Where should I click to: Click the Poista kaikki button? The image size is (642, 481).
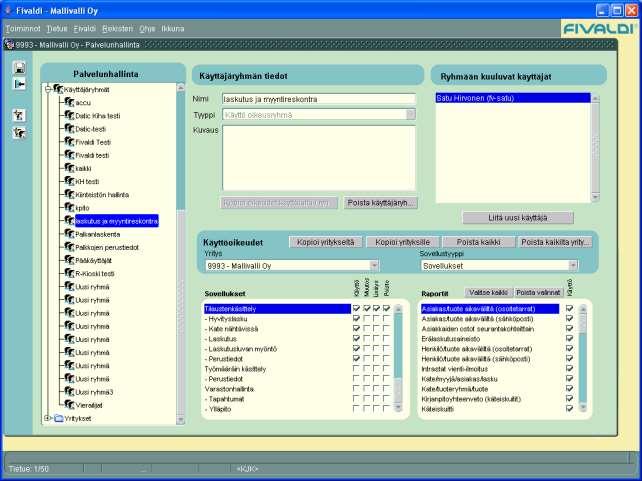[479, 242]
